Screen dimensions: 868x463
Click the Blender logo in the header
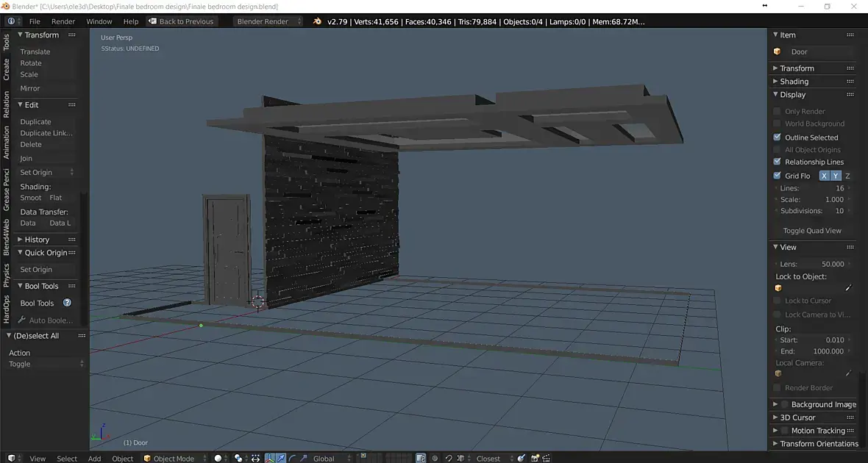click(x=317, y=21)
